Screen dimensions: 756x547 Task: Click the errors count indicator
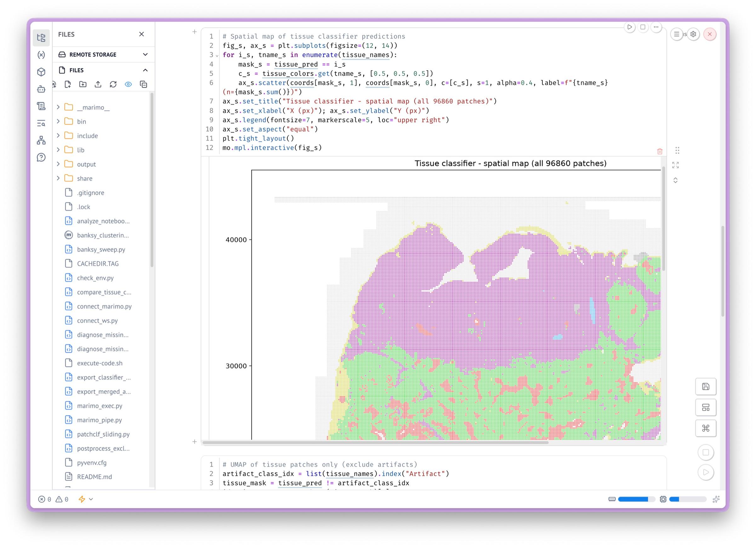click(x=45, y=499)
